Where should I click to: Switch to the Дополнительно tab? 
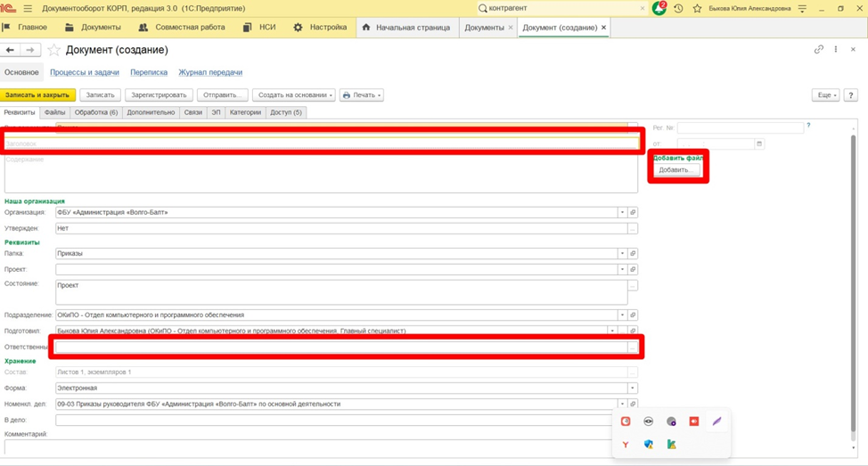pos(151,112)
